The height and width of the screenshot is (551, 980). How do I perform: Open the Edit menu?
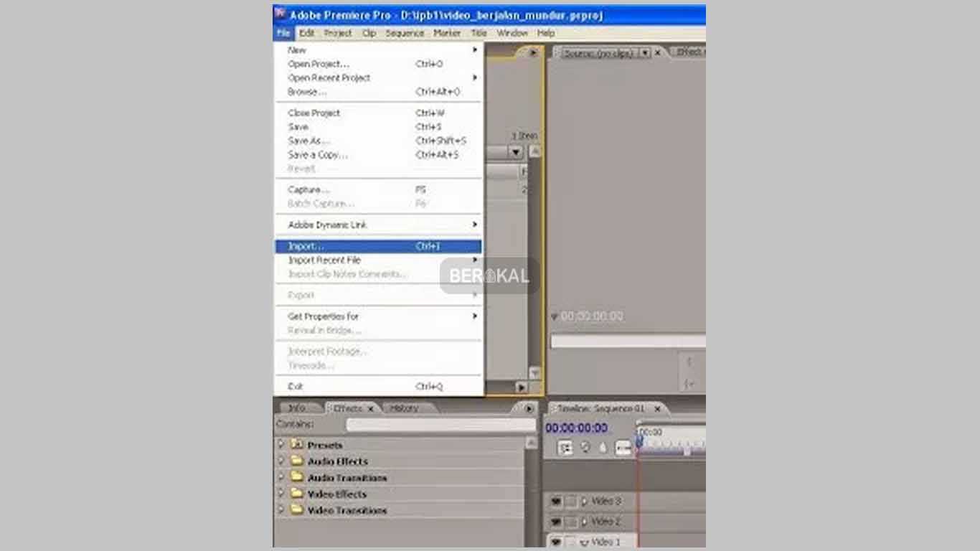tap(307, 33)
